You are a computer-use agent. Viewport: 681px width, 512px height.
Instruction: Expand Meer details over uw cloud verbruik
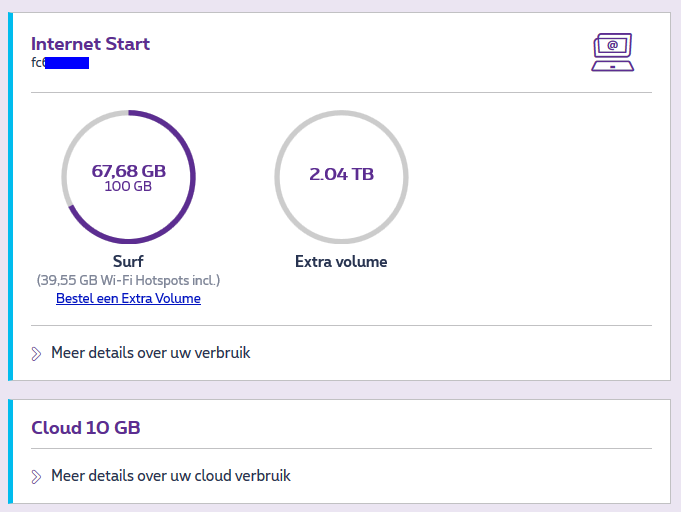click(170, 476)
